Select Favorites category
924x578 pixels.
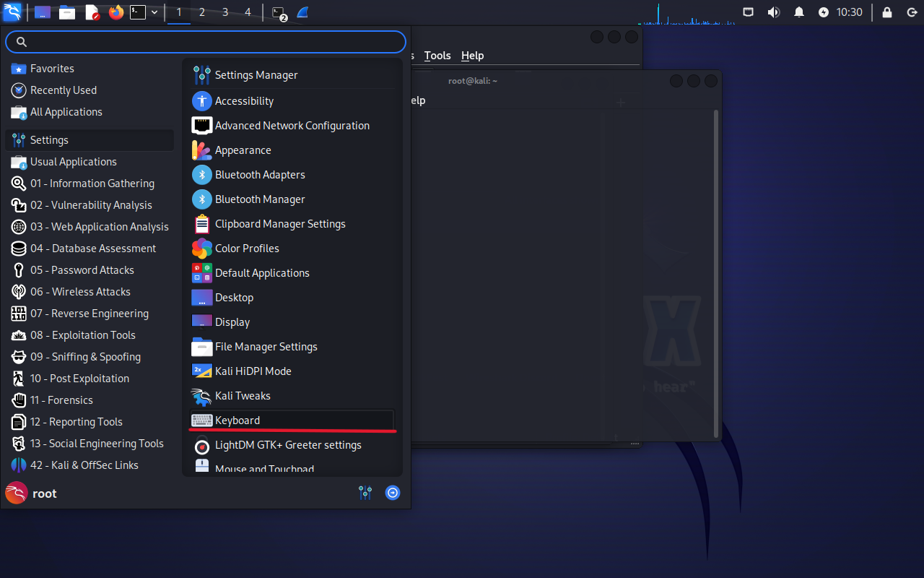click(x=90, y=69)
